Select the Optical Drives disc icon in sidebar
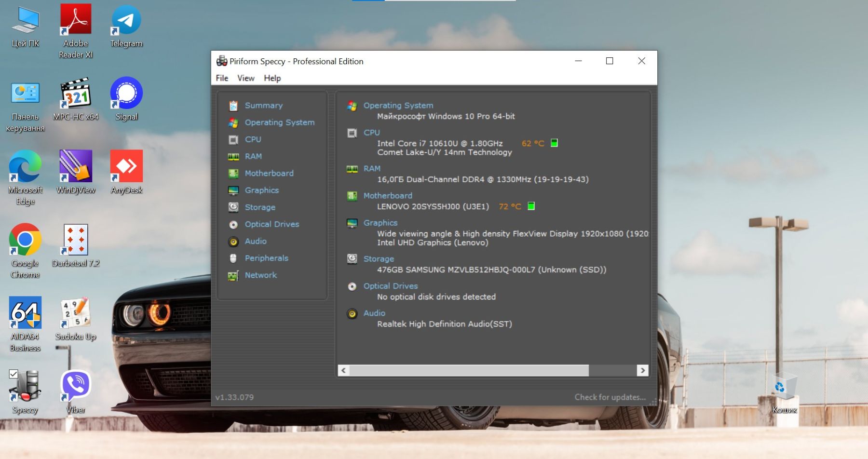Viewport: 868px width, 459px height. [233, 225]
